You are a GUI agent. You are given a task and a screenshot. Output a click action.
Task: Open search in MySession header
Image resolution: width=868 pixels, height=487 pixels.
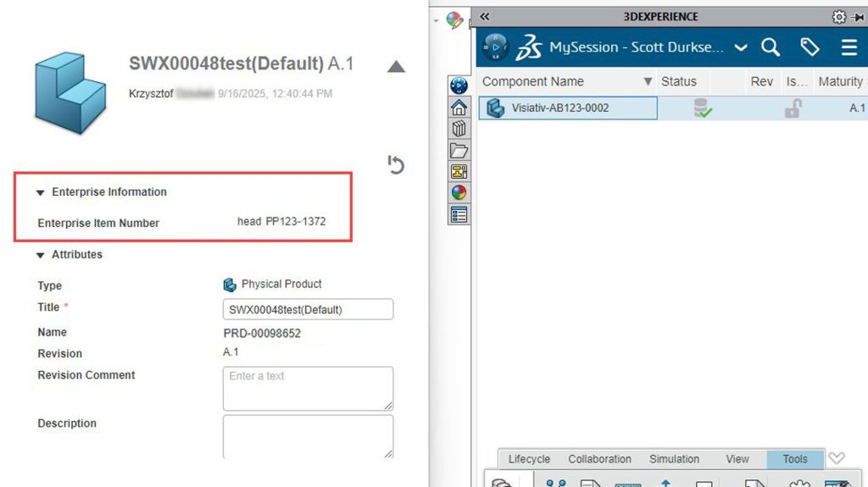[x=770, y=47]
